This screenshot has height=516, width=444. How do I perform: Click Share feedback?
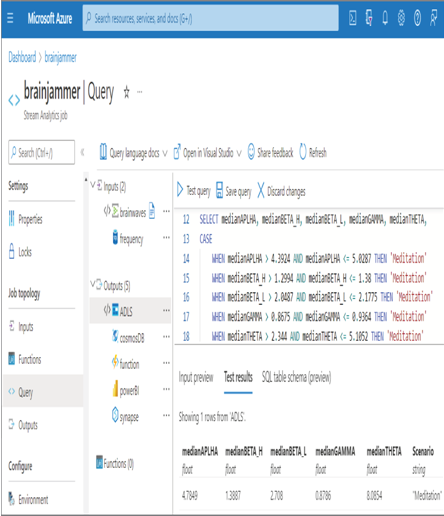click(x=270, y=153)
